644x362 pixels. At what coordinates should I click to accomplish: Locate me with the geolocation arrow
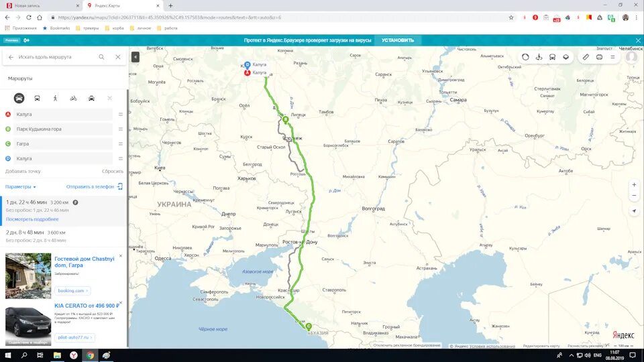pyautogui.click(x=634, y=210)
